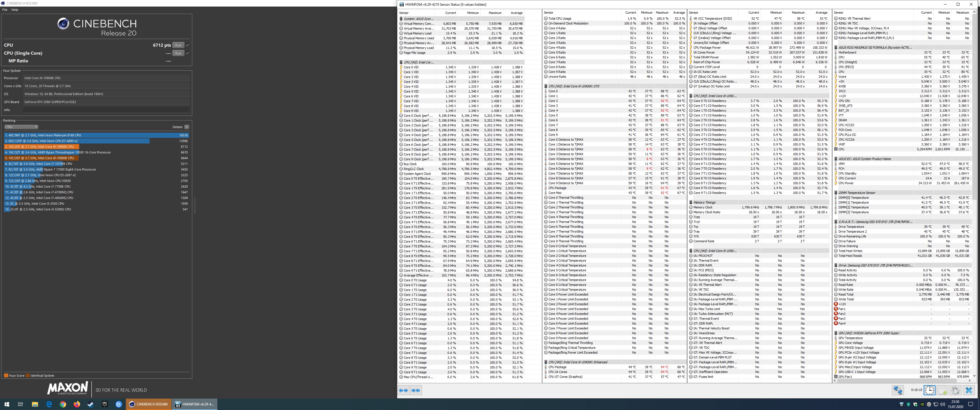Screen dimensions: 980x410
Task: Open the NVIDIA tray icon
Action: (x=922, y=404)
